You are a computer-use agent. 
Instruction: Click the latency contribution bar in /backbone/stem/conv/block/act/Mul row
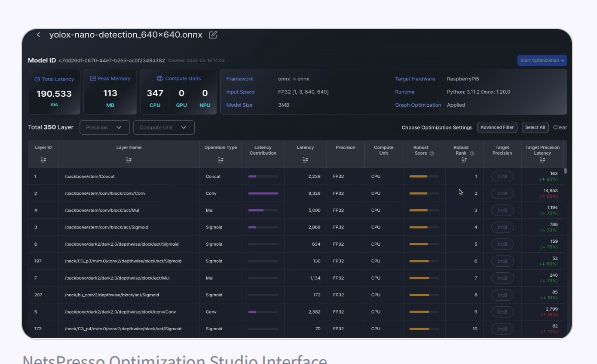pyautogui.click(x=263, y=210)
